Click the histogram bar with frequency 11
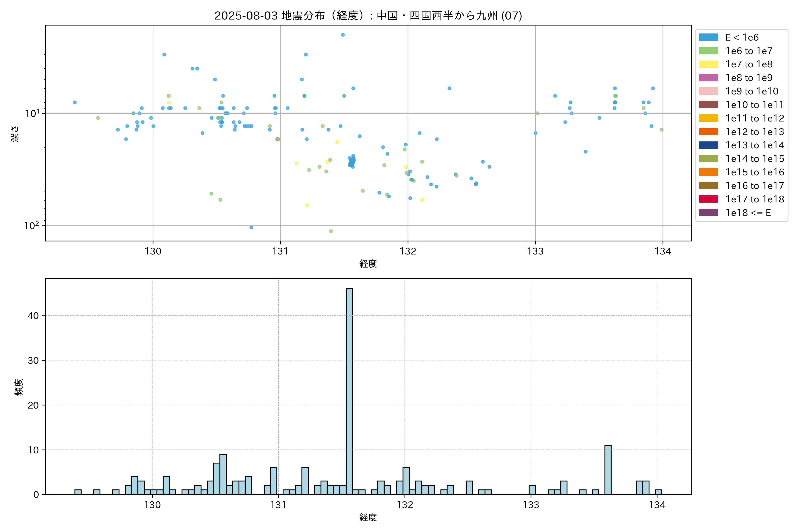This screenshot has width=798, height=532. click(608, 470)
